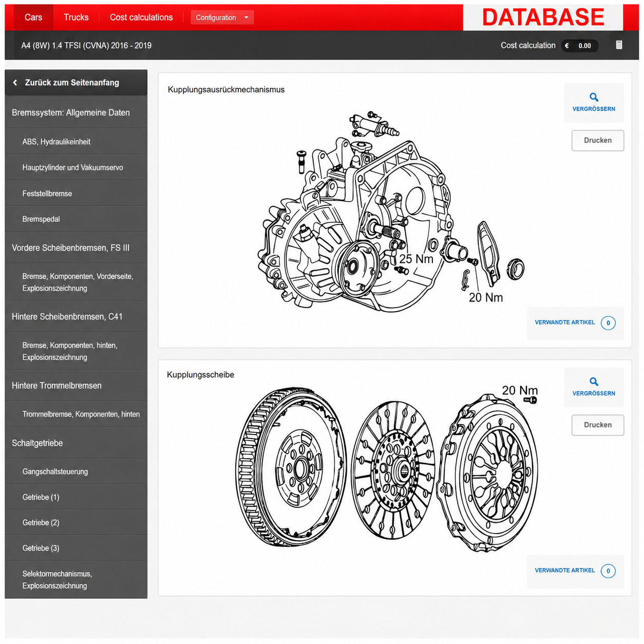Select Gangschaltsteuerung entry

(x=76, y=471)
